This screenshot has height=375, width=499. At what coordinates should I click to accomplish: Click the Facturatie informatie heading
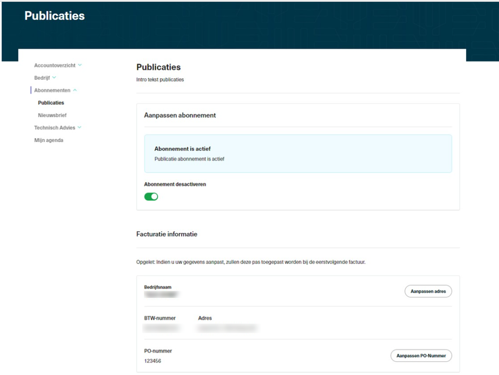click(x=167, y=234)
